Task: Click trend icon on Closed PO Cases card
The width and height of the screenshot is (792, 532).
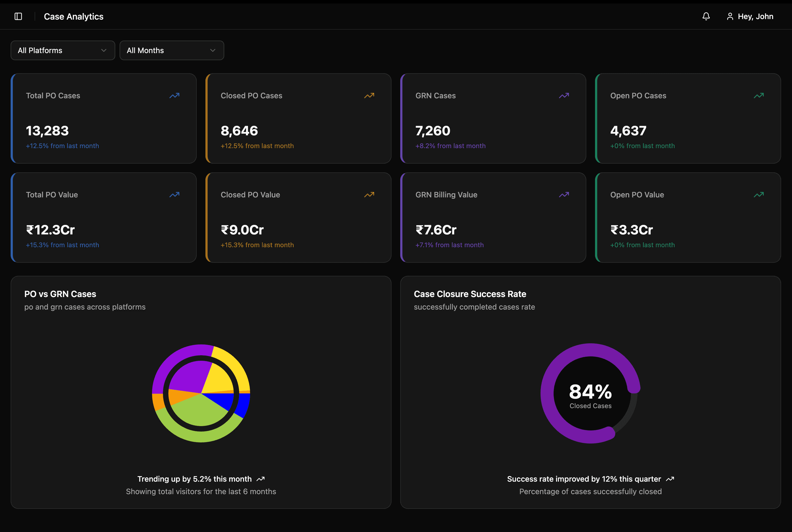Action: (x=369, y=96)
